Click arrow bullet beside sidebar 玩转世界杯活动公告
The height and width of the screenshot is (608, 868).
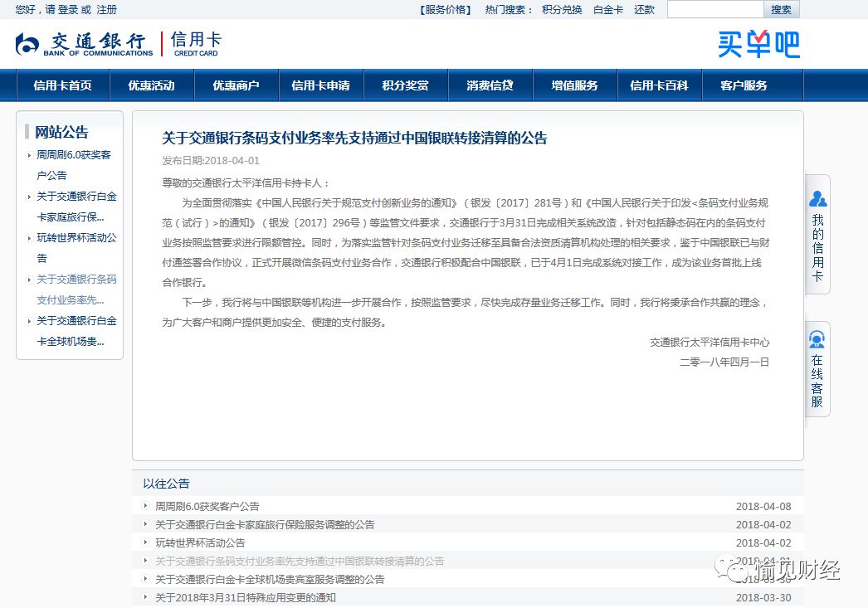pyautogui.click(x=29, y=238)
